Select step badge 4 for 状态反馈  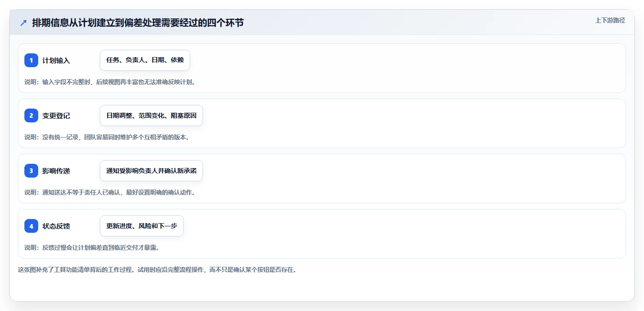pos(31,226)
